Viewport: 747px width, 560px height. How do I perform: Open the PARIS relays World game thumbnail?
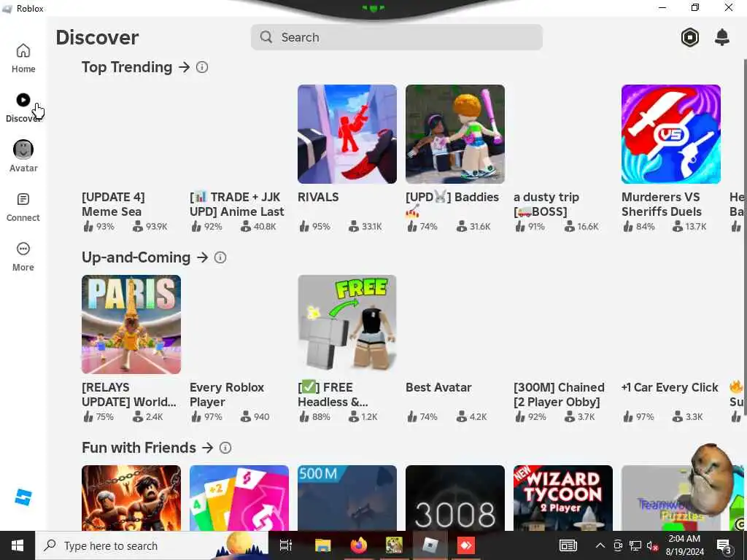click(131, 324)
